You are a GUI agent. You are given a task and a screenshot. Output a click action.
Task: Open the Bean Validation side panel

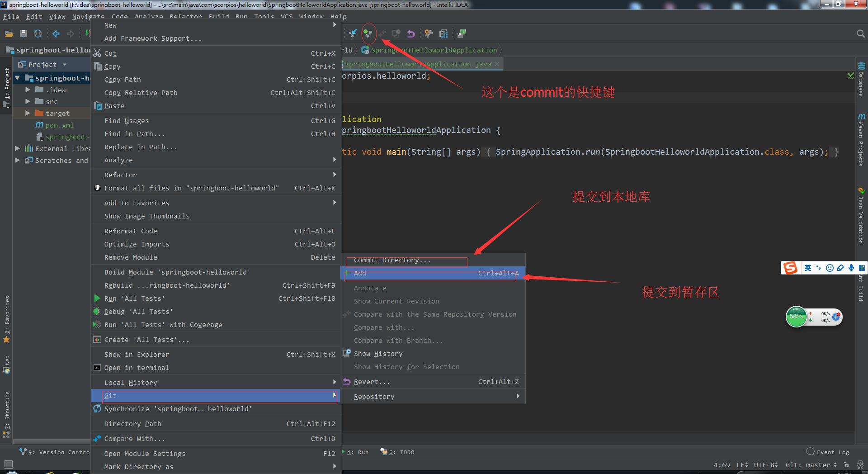(x=861, y=215)
